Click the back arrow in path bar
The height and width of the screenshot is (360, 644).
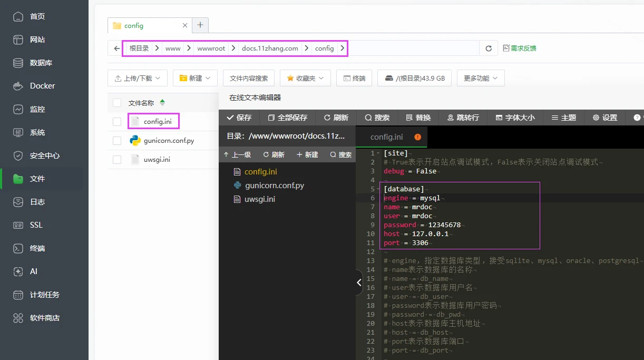click(x=117, y=48)
